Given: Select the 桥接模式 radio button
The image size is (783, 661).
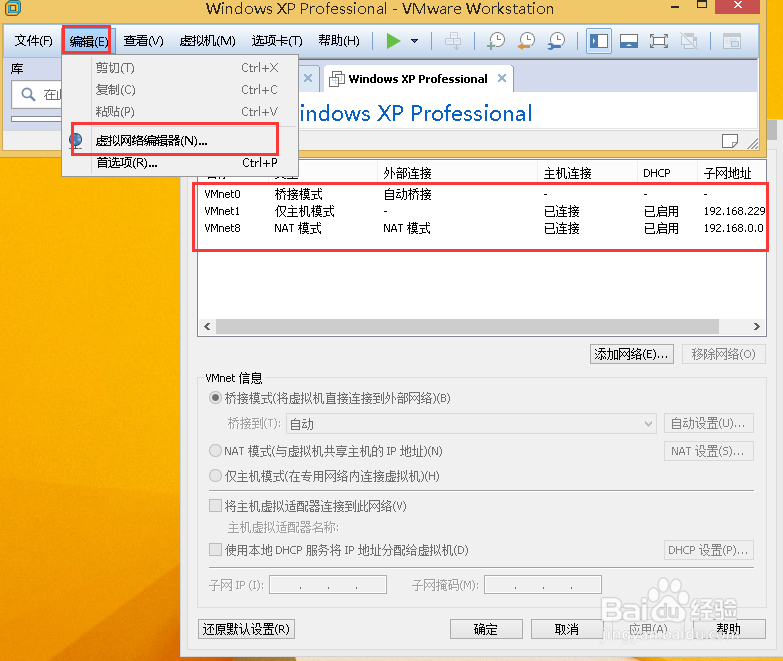Looking at the screenshot, I should (215, 398).
